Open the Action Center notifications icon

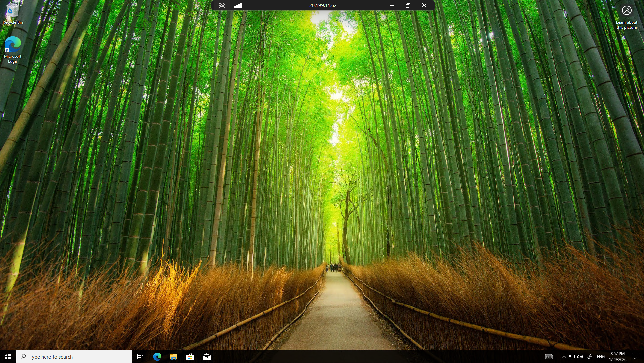pos(635,356)
